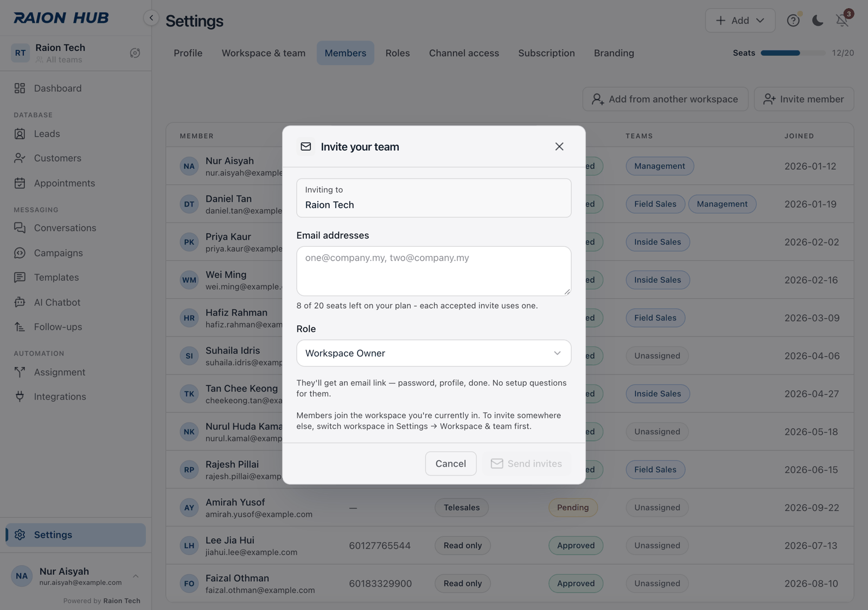Click the Cancel button in the dialog
The height and width of the screenshot is (610, 868).
tap(451, 464)
